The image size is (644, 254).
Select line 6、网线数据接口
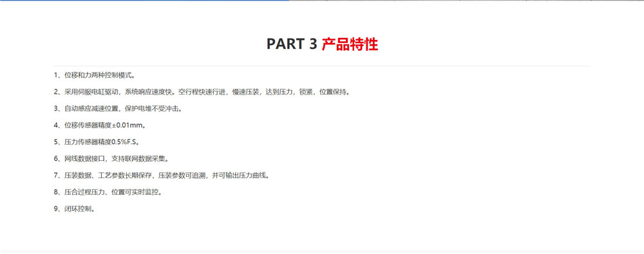tap(111, 159)
